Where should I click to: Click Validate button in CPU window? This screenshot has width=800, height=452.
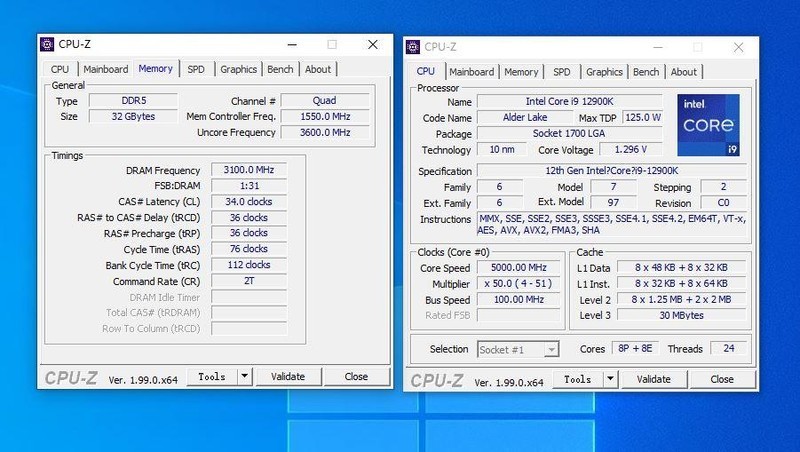[654, 379]
